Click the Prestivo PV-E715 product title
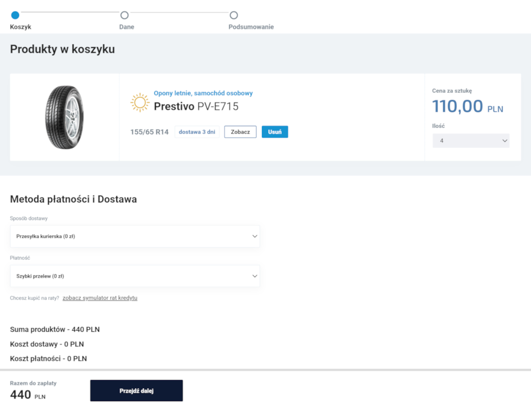 (196, 107)
